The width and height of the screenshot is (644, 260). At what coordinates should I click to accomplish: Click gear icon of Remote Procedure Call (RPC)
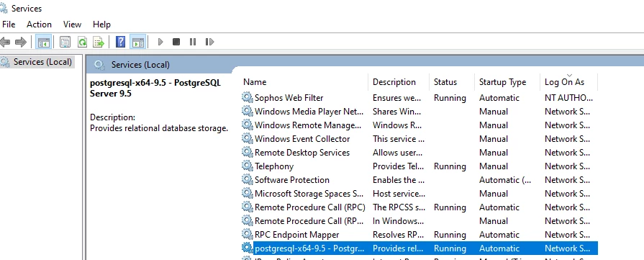247,207
